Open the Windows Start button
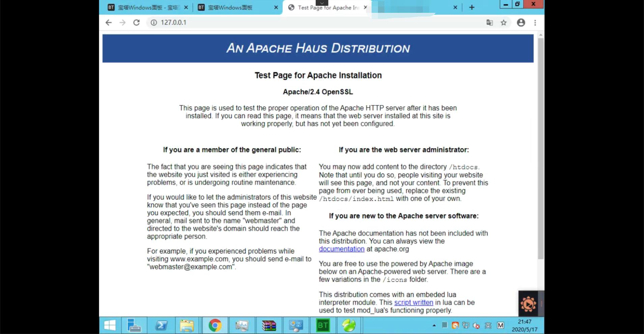644x334 pixels. pos(110,325)
